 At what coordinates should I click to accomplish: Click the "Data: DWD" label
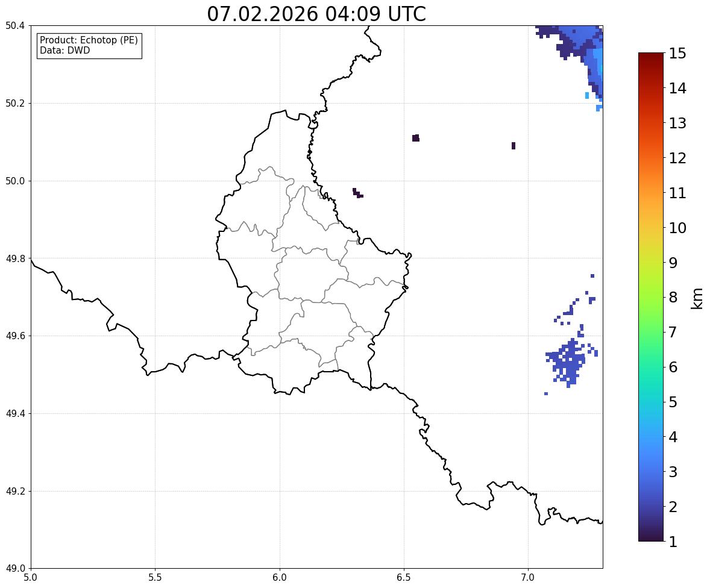point(64,50)
